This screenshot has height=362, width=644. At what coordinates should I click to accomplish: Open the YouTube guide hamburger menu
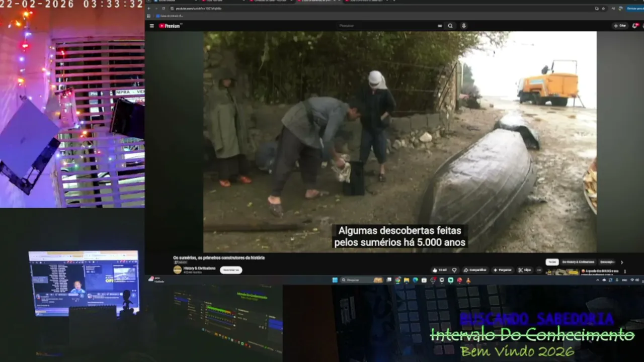click(151, 26)
